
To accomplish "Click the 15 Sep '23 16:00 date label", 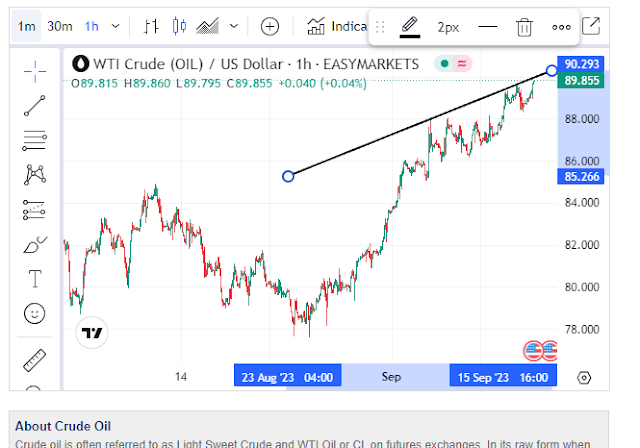I will 503,377.
